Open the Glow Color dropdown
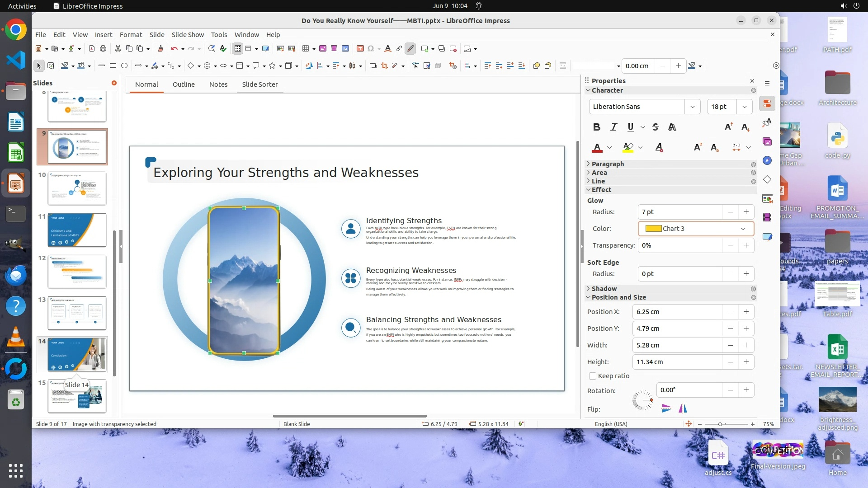Image resolution: width=868 pixels, height=488 pixels. pyautogui.click(x=743, y=229)
